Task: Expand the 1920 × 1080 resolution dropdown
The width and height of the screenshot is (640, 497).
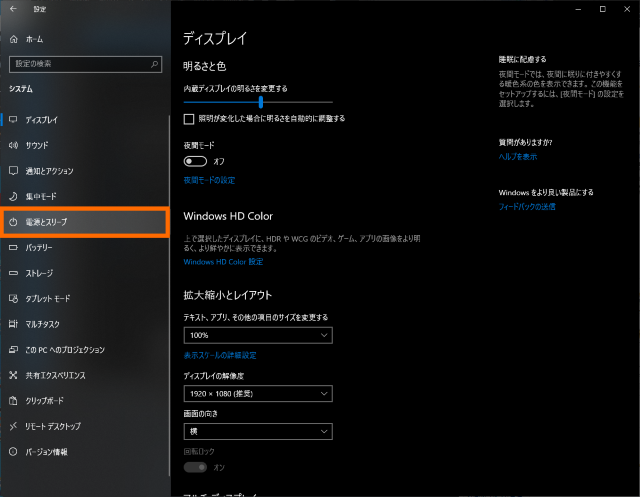Action: click(x=258, y=394)
